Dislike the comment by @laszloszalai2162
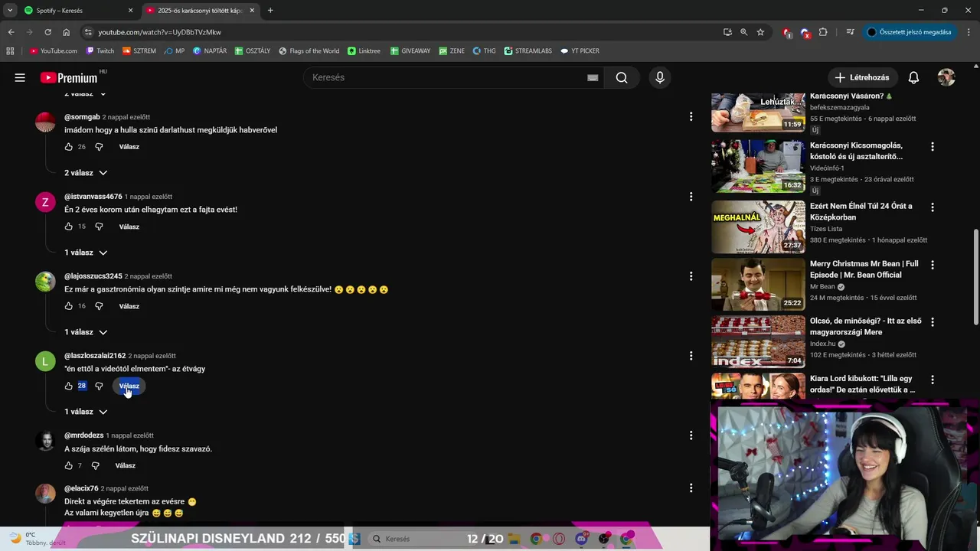The image size is (980, 551). 99,386
